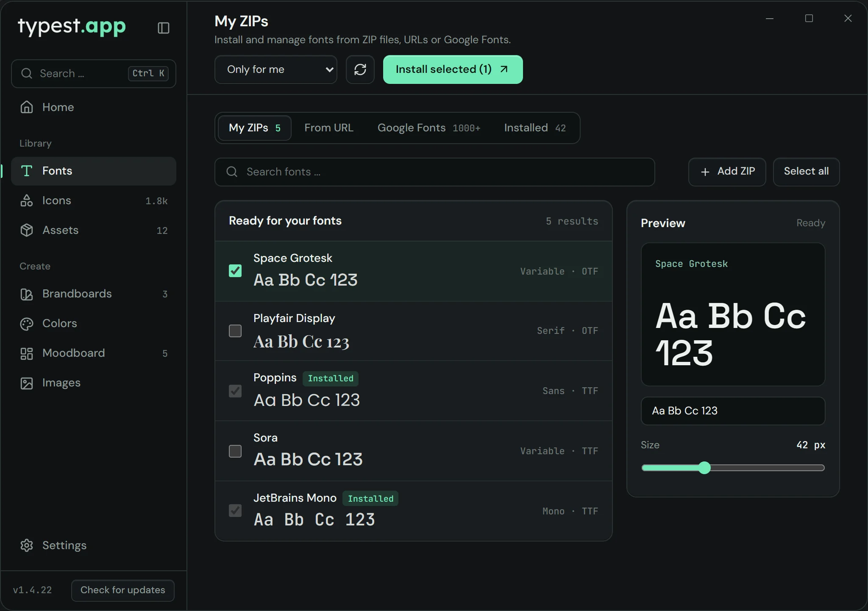Open the Colors palette section
The height and width of the screenshot is (611, 868).
(93, 323)
